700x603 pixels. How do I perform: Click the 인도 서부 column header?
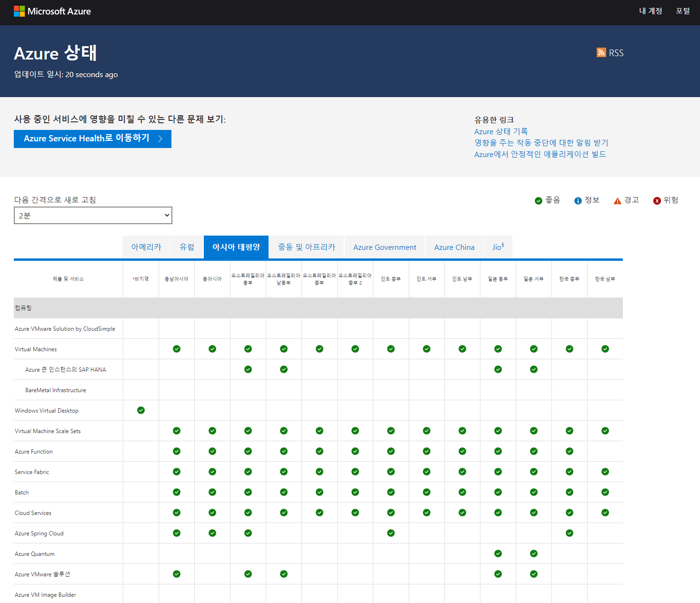pyautogui.click(x=426, y=279)
